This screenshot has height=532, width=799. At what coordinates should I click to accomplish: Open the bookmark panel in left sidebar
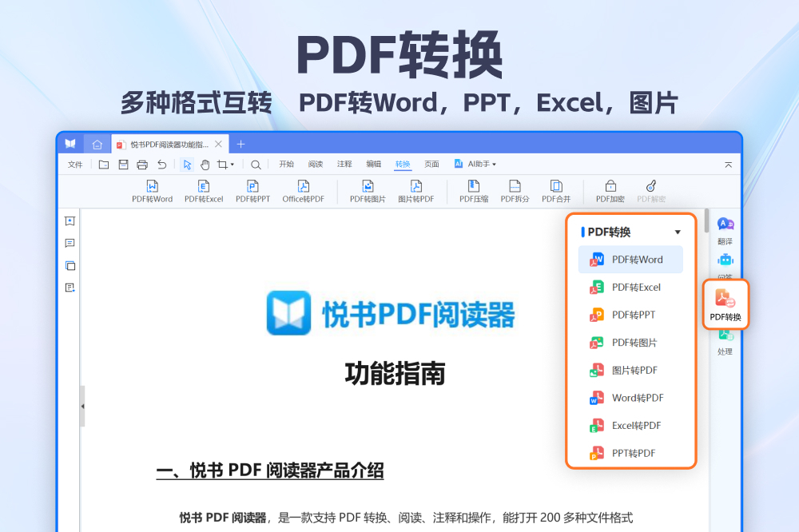coord(70,221)
